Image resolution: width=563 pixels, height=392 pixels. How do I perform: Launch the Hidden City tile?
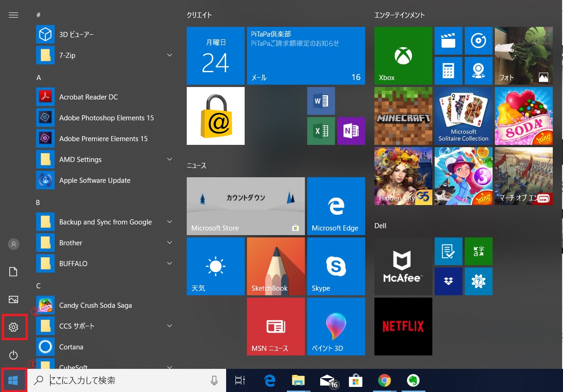point(403,176)
